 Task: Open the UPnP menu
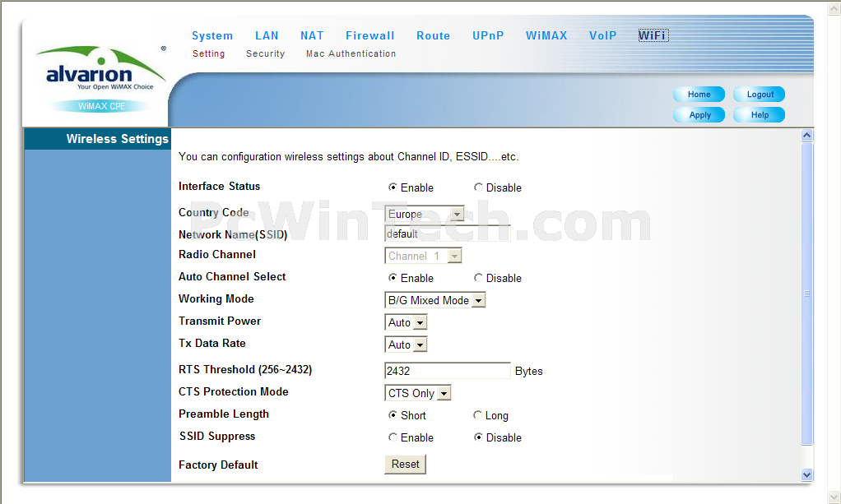pos(487,35)
